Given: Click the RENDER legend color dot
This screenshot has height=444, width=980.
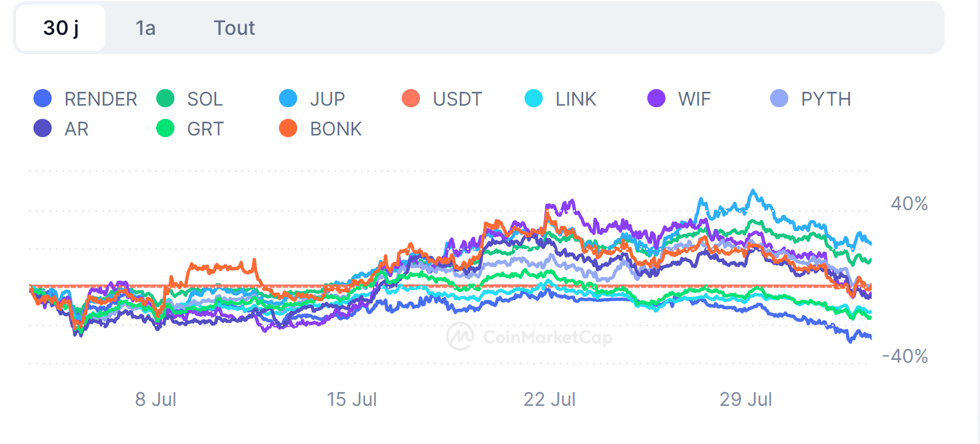Looking at the screenshot, I should 43,98.
